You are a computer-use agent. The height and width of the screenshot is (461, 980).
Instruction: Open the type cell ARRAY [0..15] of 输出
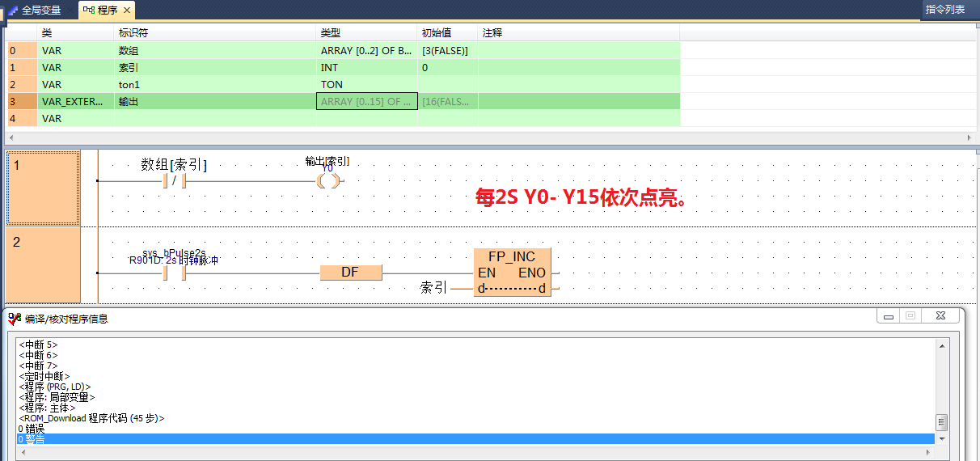[x=366, y=102]
